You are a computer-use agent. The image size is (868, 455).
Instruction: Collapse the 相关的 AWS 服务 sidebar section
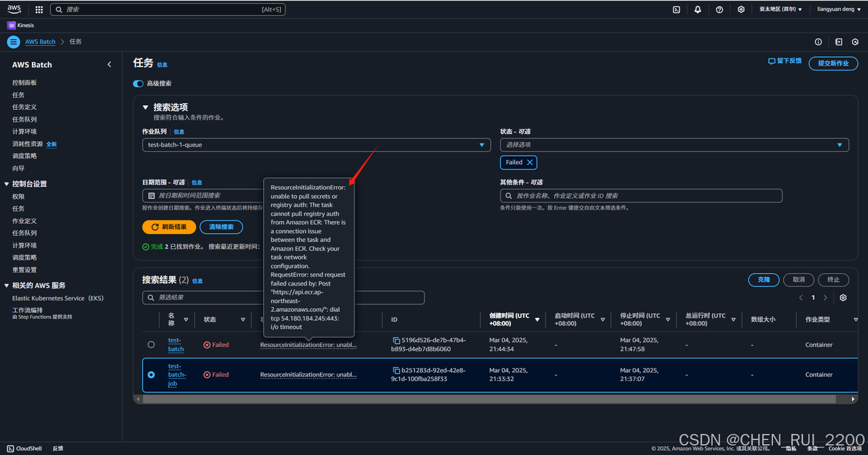[7, 285]
